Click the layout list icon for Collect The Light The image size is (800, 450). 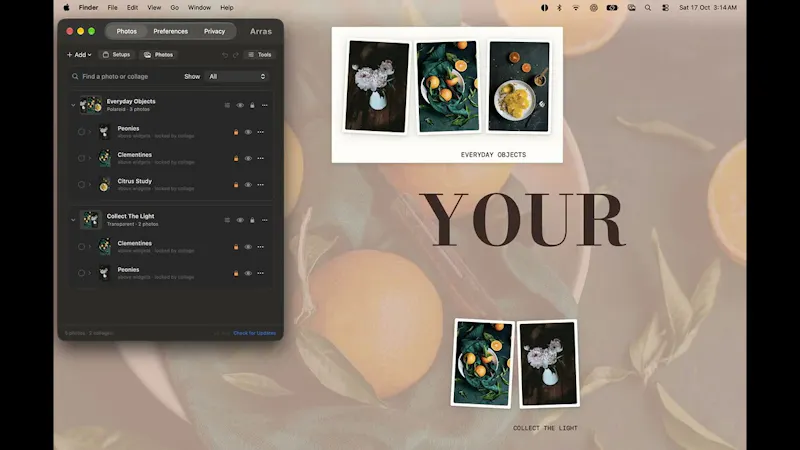click(227, 220)
